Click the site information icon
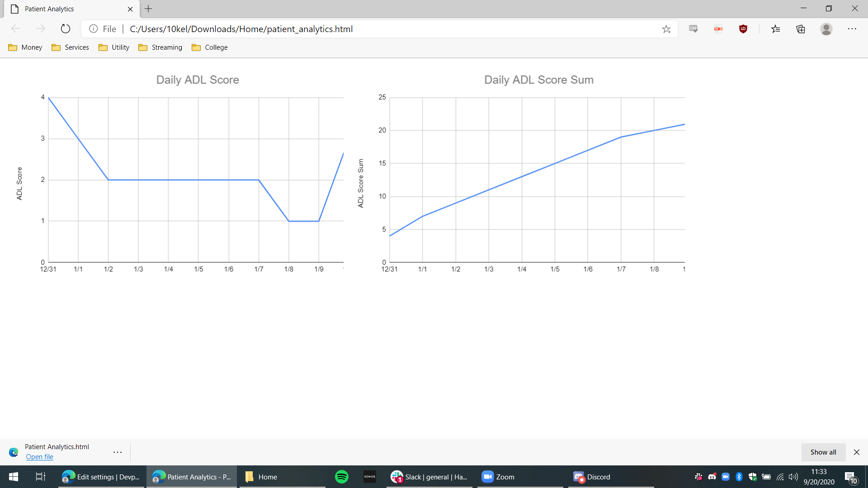868x488 pixels. [94, 29]
